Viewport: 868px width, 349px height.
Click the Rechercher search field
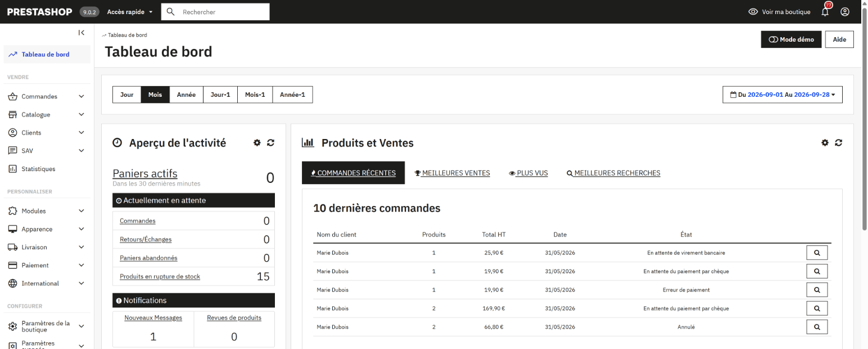215,12
